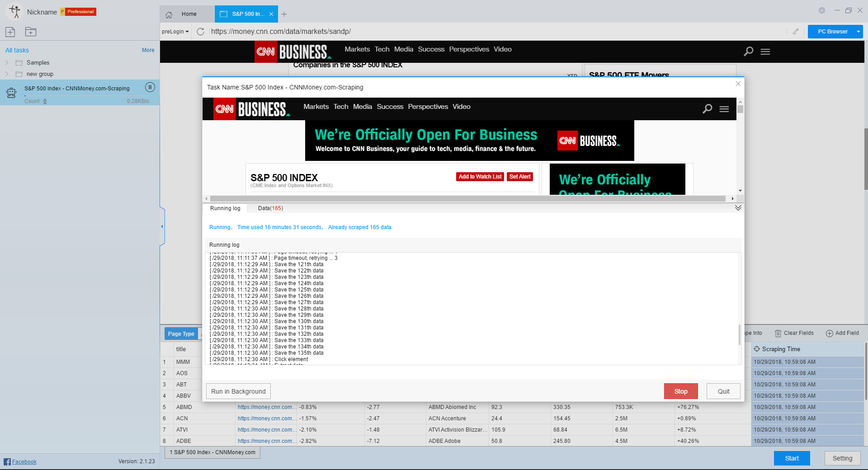Click the user avatar icon
The width and height of the screenshot is (868, 470).
pos(14,12)
